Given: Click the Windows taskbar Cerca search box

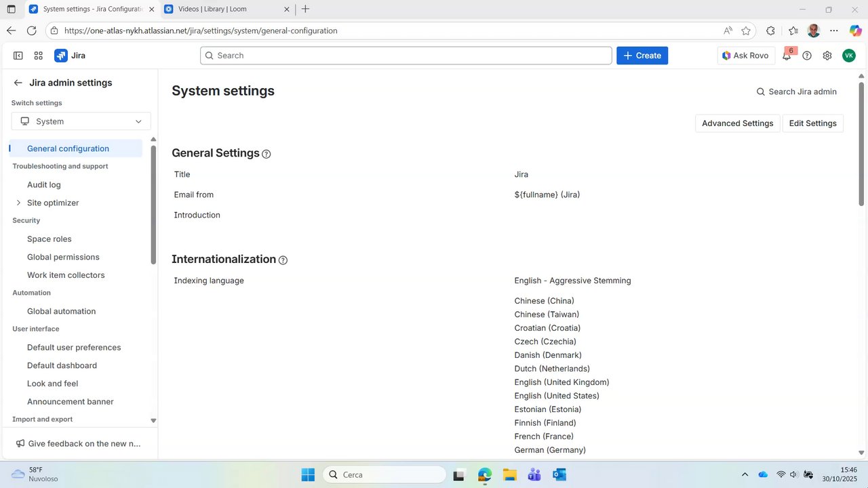Looking at the screenshot, I should [384, 474].
